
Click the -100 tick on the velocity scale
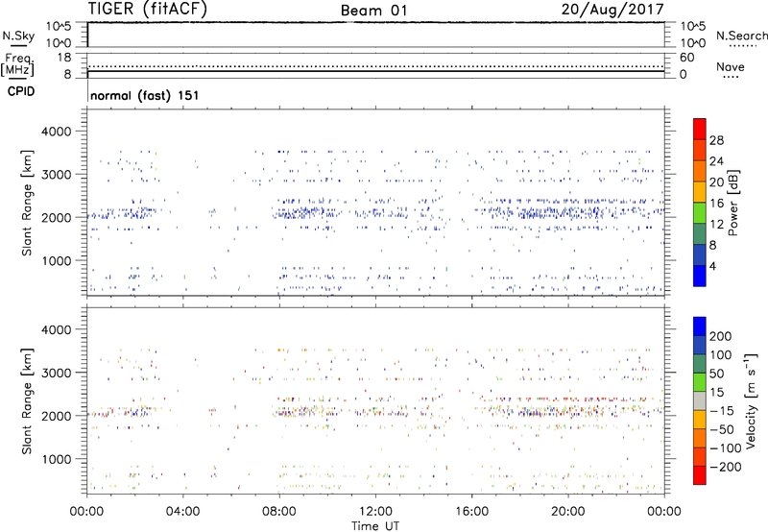pos(726,448)
